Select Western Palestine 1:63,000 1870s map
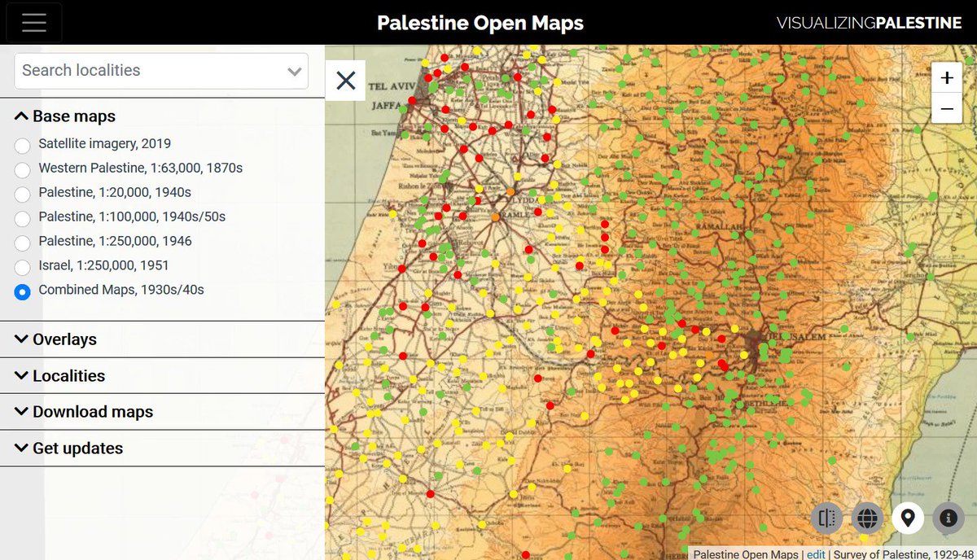This screenshot has width=977, height=560. coord(23,169)
